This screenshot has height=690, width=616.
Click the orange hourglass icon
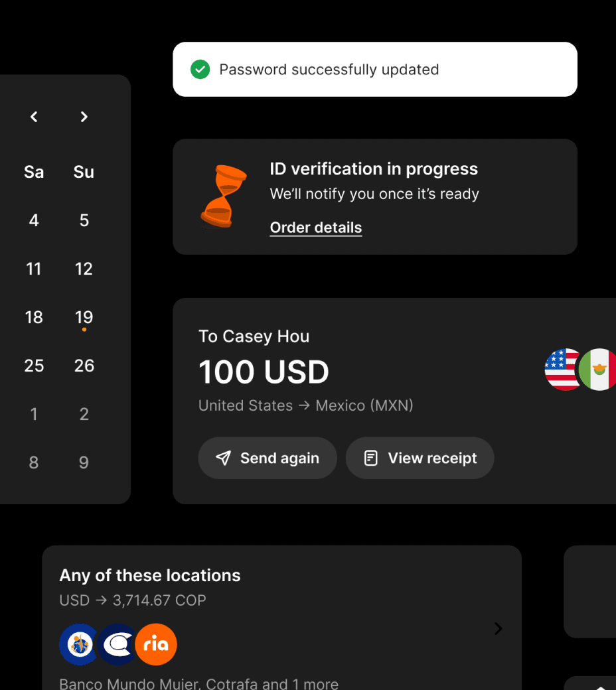tap(223, 196)
